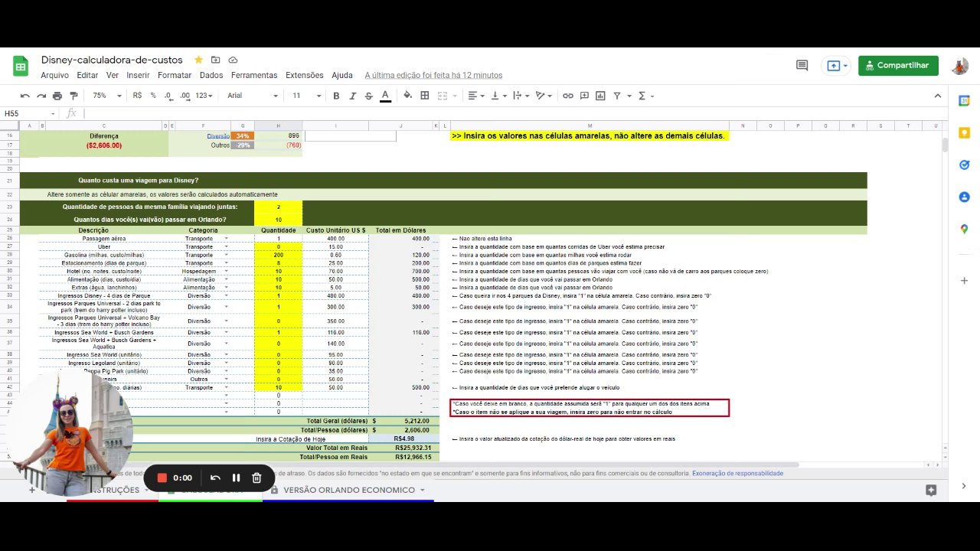
Task: Add a comment to the cell
Action: pos(585,96)
